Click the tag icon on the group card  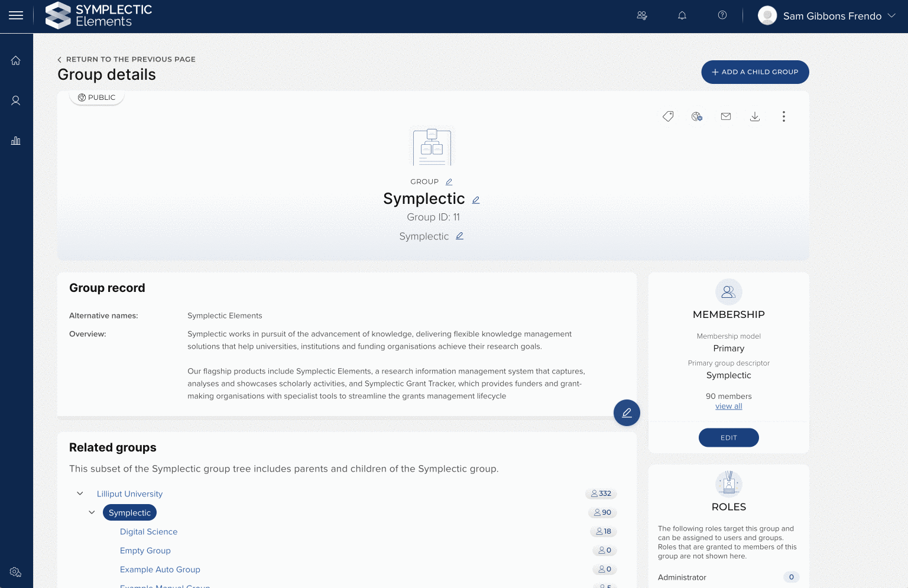point(668,116)
